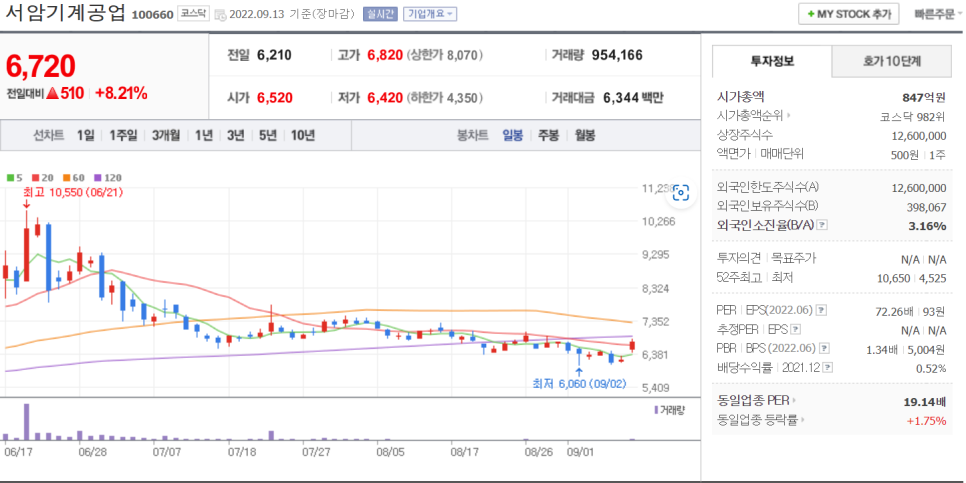Screen dimensions: 966x483
Task: Select the 월봉 monthly candle chart
Action: pos(585,136)
